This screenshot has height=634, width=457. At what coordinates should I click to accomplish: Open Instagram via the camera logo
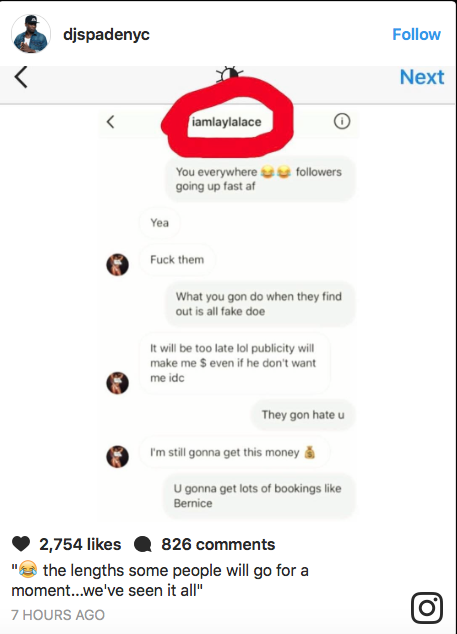pos(427,608)
